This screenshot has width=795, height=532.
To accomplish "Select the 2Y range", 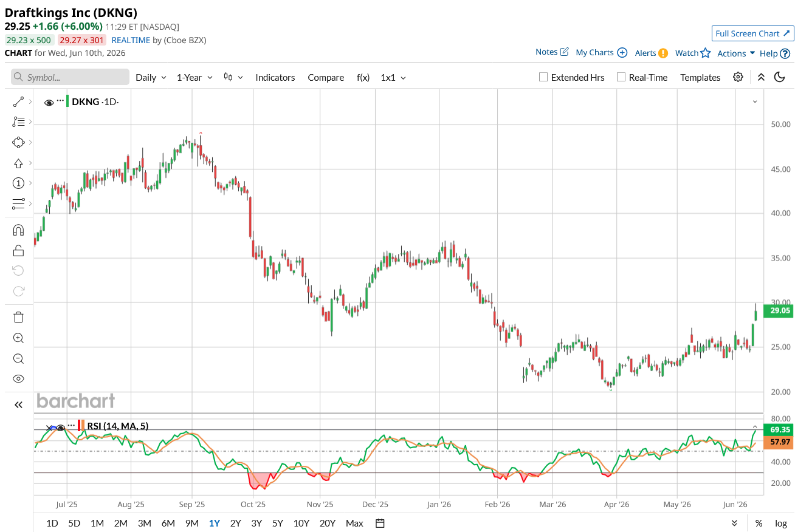I will click(x=235, y=523).
